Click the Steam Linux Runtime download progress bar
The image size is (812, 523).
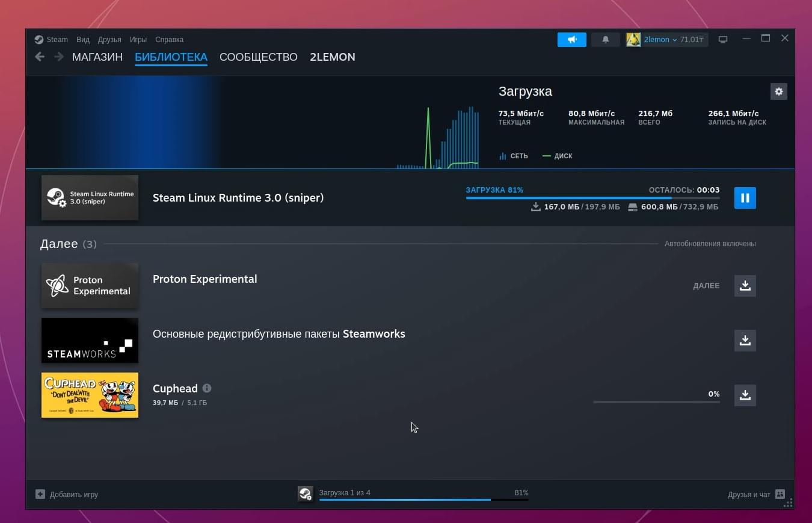[x=592, y=197]
